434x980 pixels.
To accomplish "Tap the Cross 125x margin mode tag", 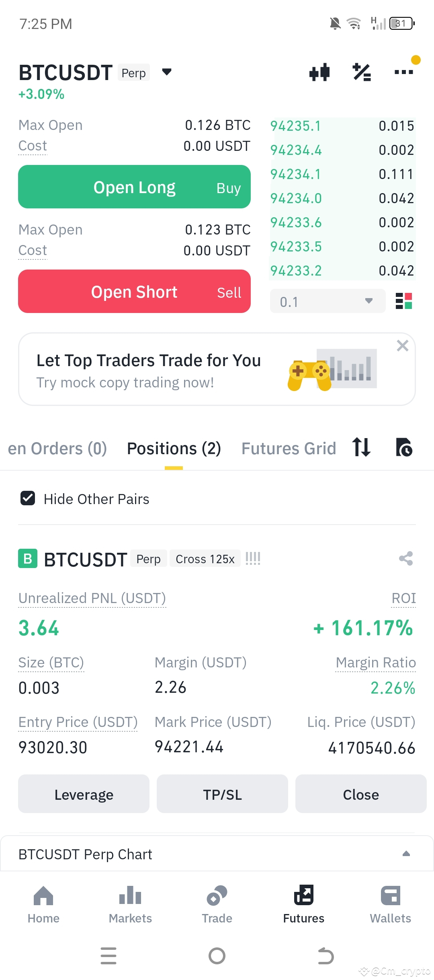I will click(205, 558).
